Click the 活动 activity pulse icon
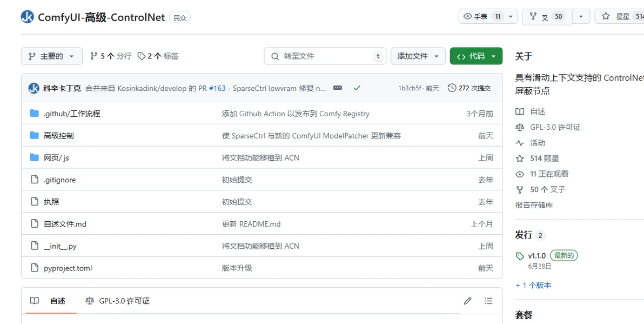The image size is (644, 324). (520, 143)
